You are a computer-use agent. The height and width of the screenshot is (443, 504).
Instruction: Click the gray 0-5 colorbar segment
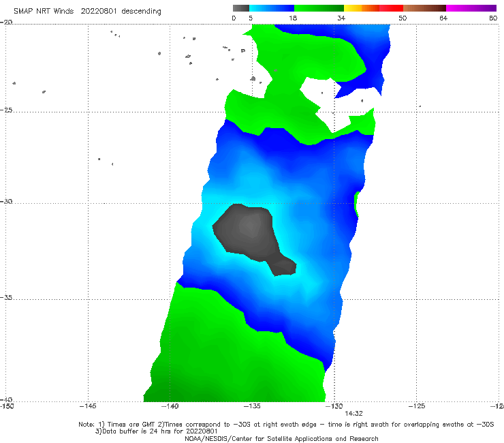(240, 8)
